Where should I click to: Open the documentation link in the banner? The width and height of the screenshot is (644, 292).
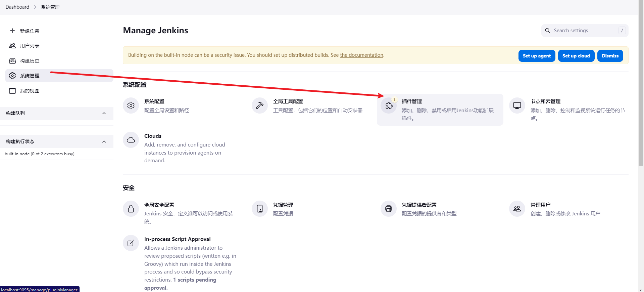(x=361, y=55)
